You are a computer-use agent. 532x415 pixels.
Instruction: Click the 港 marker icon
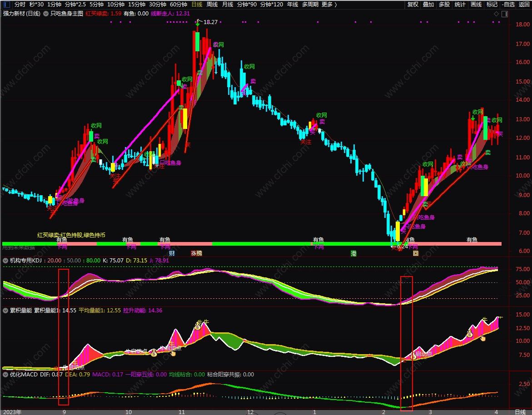point(353,253)
